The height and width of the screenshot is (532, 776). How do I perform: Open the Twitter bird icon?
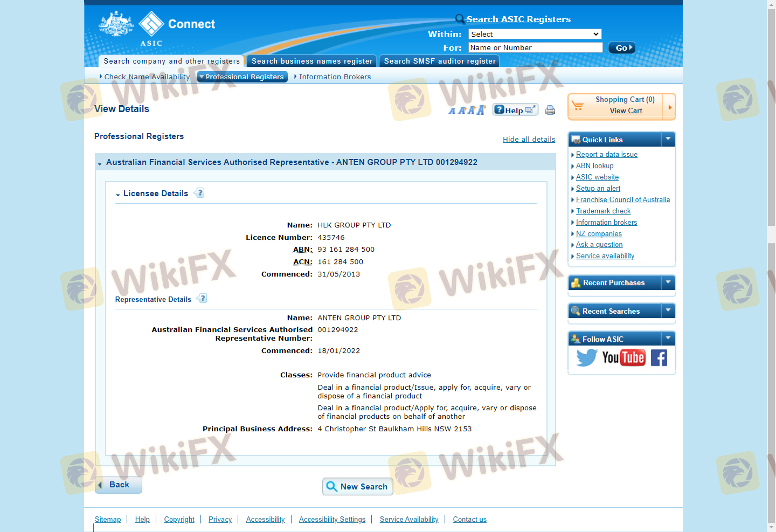coord(586,357)
